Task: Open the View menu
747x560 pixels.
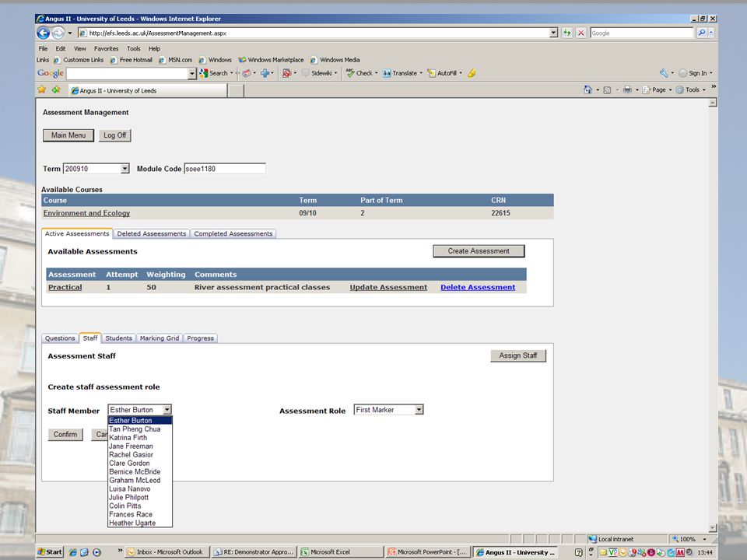Action: click(x=80, y=48)
